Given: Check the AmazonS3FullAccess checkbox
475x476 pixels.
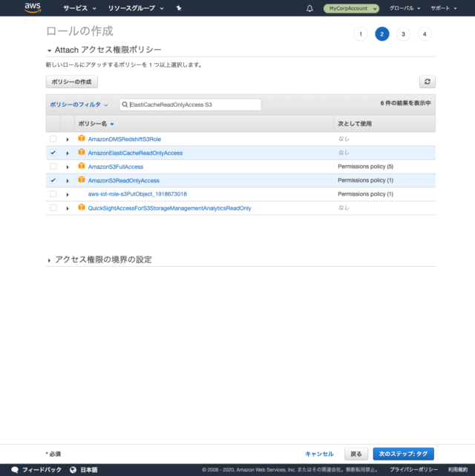Looking at the screenshot, I should pos(53,166).
